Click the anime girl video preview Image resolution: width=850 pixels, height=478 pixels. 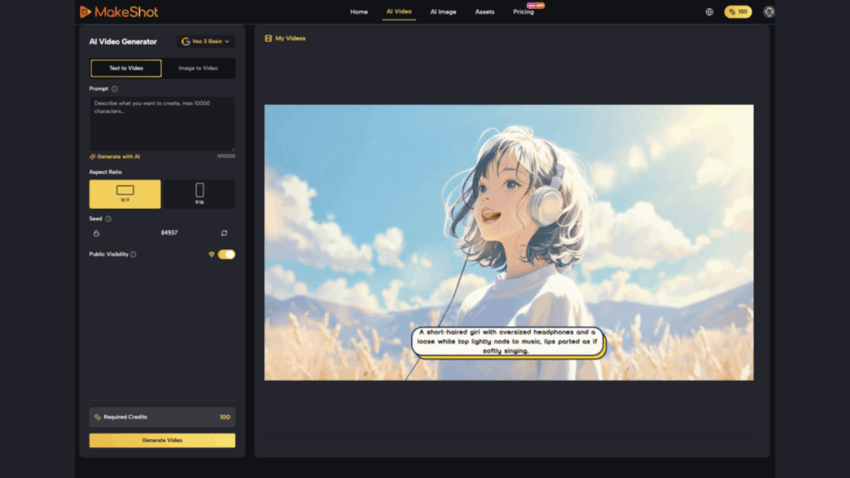508,242
